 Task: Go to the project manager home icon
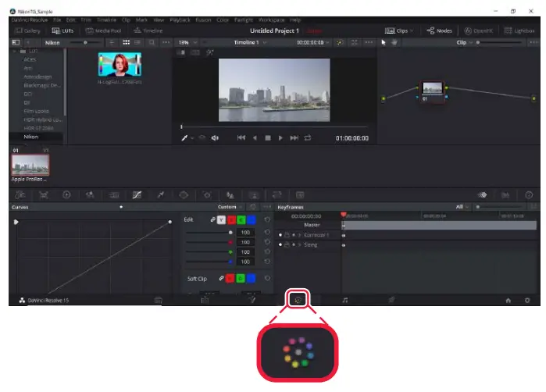click(x=508, y=299)
